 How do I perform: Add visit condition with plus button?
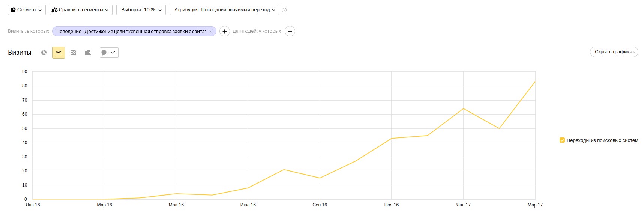[x=224, y=32]
